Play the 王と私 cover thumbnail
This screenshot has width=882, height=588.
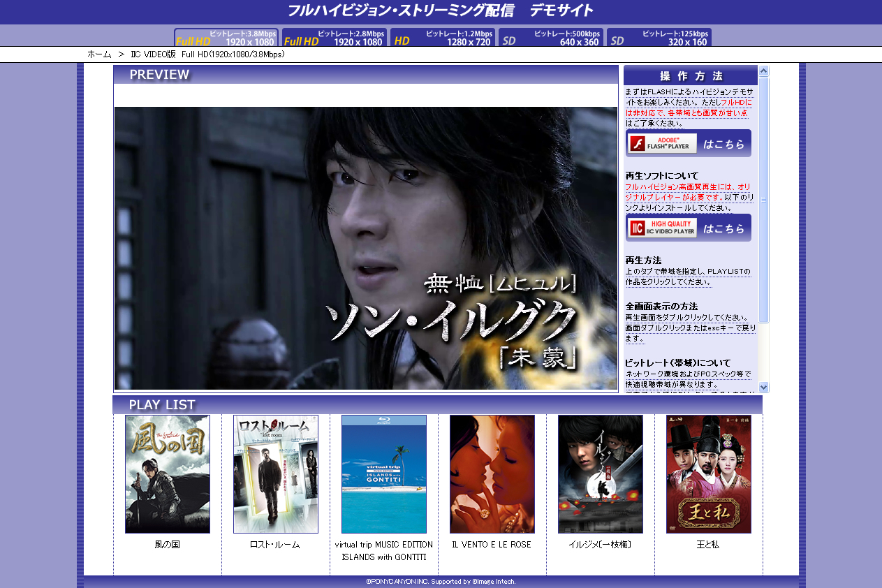(709, 474)
